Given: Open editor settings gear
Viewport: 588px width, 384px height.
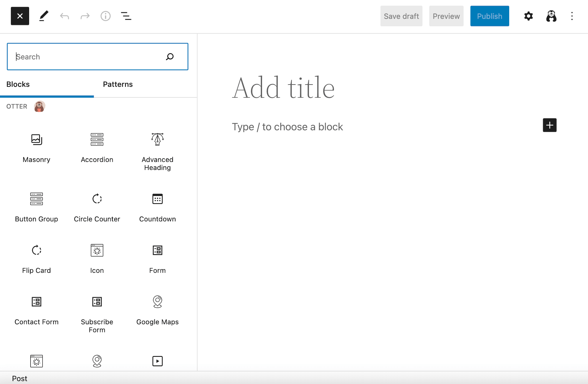Looking at the screenshot, I should pyautogui.click(x=528, y=16).
